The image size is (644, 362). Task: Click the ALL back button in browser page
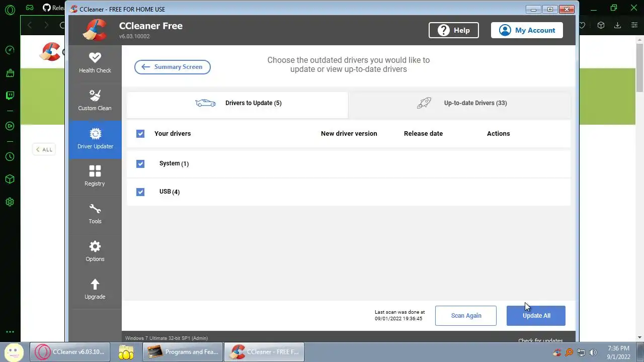tap(44, 149)
